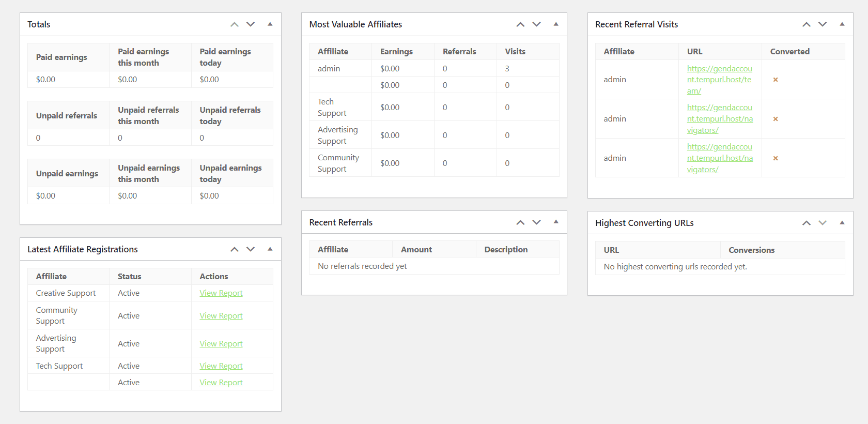
Task: Move the Totals panel up
Action: (x=235, y=24)
